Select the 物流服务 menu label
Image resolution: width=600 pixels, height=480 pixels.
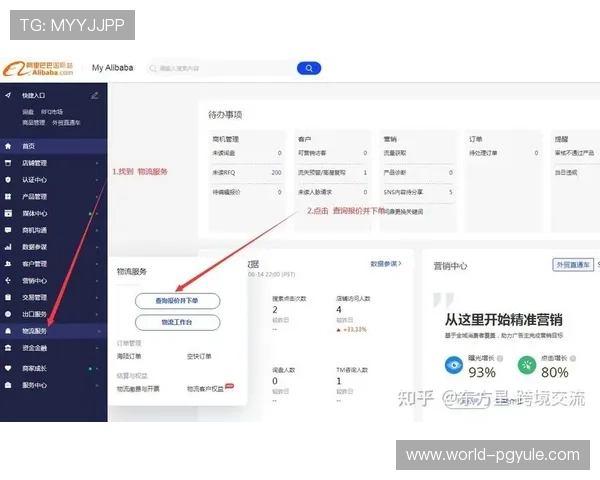[34, 331]
